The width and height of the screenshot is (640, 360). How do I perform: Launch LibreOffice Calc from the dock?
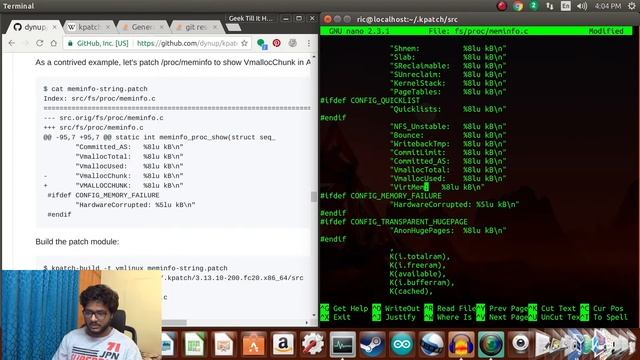coord(195,344)
